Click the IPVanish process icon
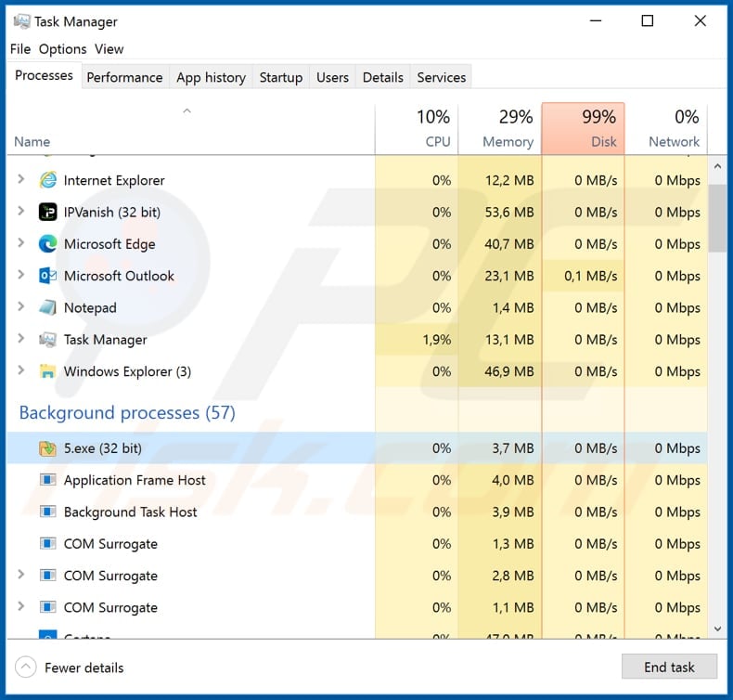 click(x=47, y=212)
